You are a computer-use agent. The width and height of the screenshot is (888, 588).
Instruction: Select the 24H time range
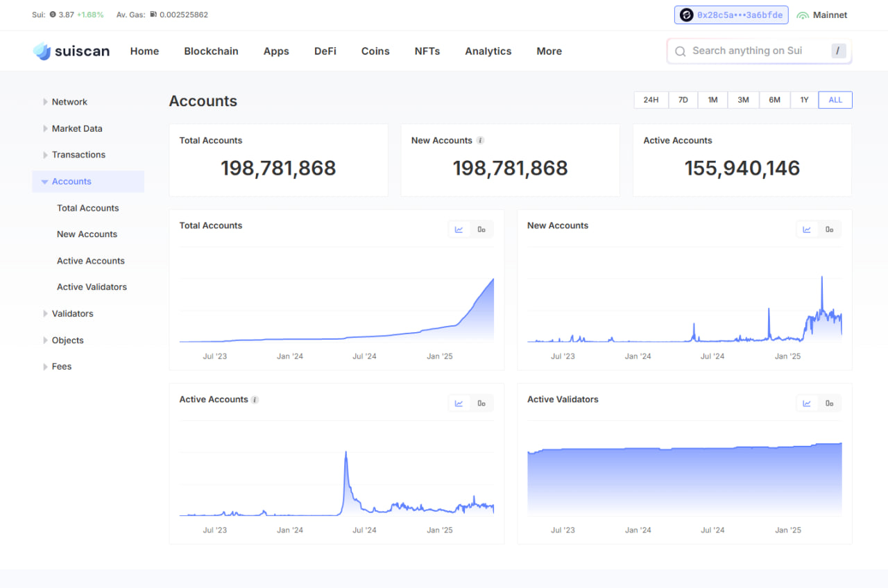coord(651,100)
